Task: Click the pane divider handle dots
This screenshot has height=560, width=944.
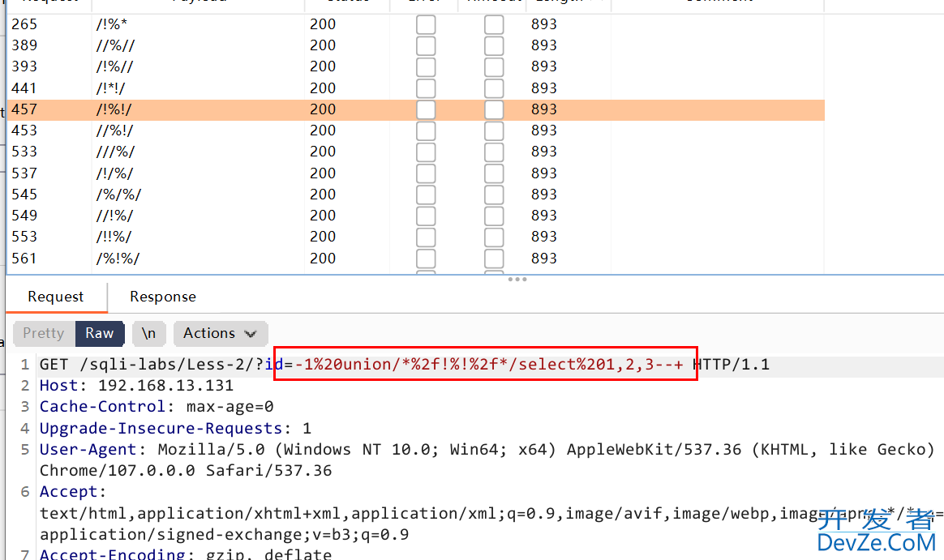Action: point(517,279)
